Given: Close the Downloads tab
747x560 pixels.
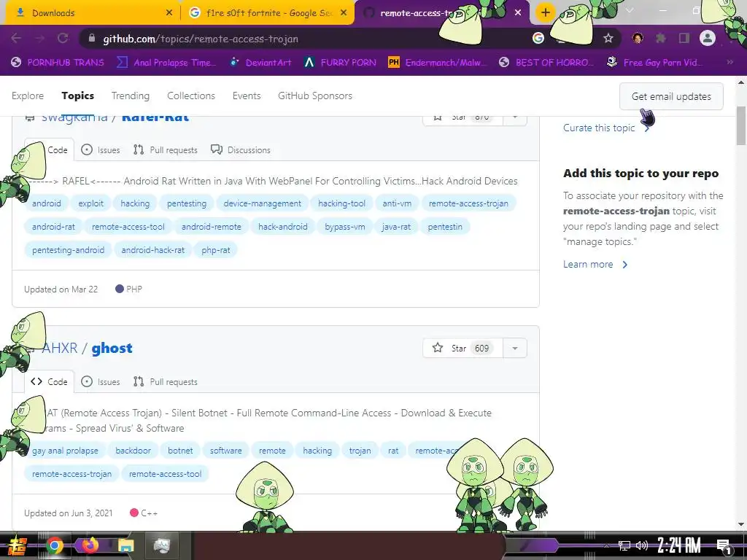Looking at the screenshot, I should 169,13.
